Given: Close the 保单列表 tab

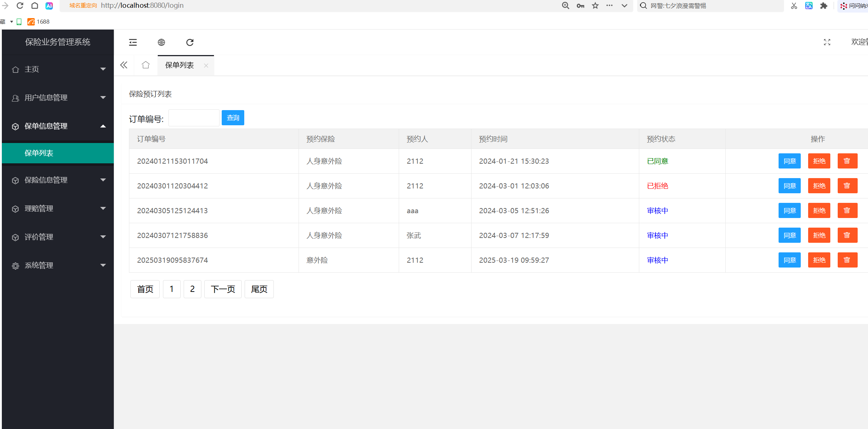Looking at the screenshot, I should click(x=206, y=66).
